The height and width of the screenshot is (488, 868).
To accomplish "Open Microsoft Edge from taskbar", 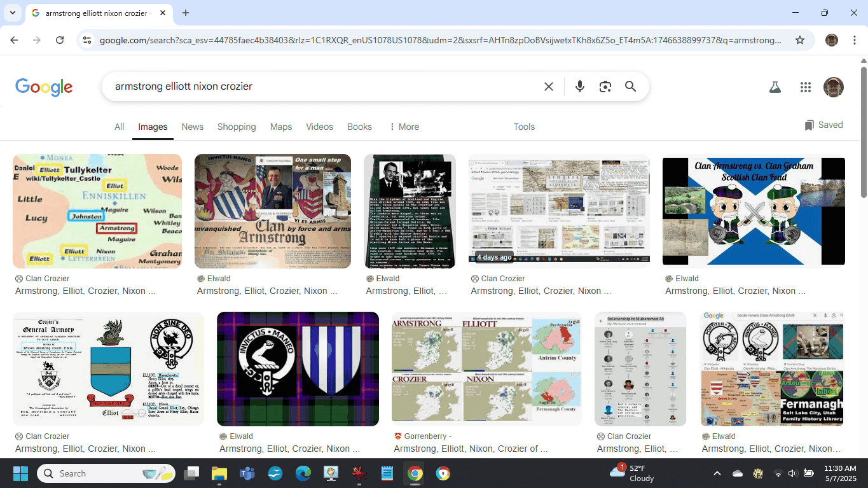I will pyautogui.click(x=303, y=473).
